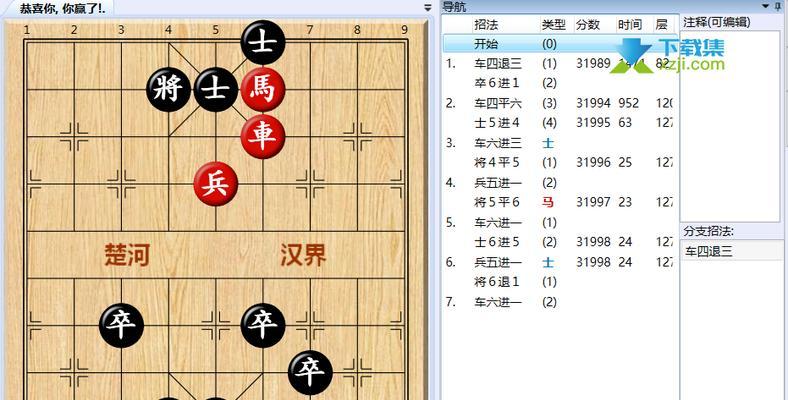Select the black 士 beside the general

(x=216, y=89)
